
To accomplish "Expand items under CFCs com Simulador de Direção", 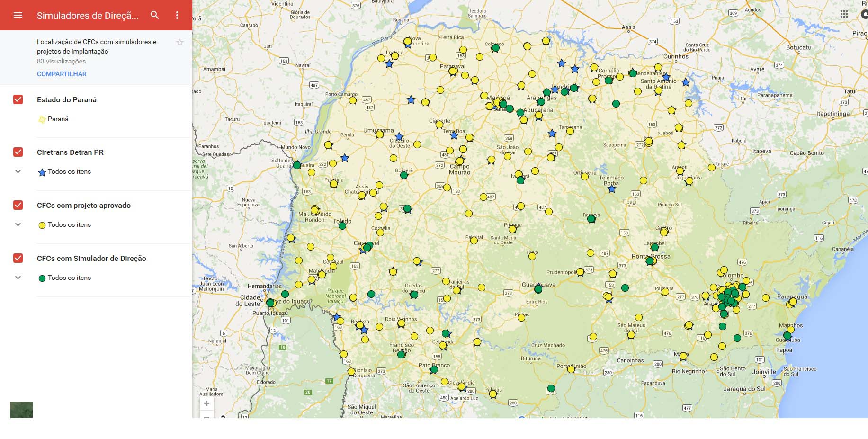I will [18, 278].
